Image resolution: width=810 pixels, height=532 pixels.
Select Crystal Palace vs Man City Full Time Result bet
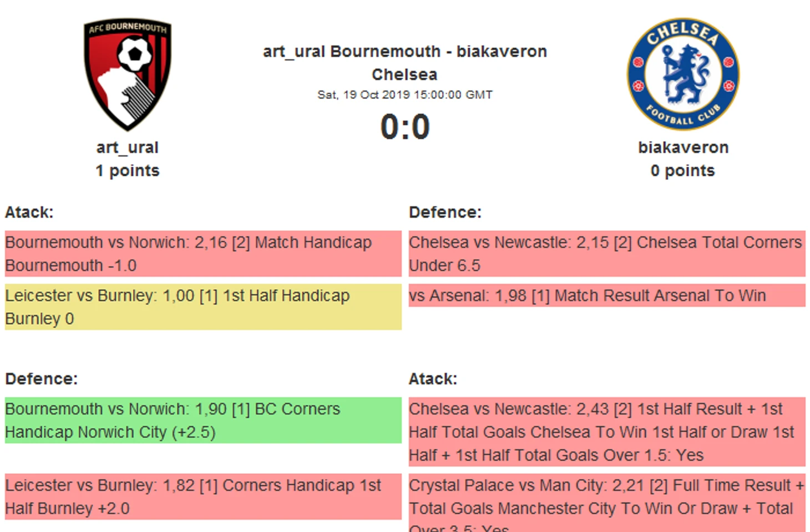[x=607, y=503]
